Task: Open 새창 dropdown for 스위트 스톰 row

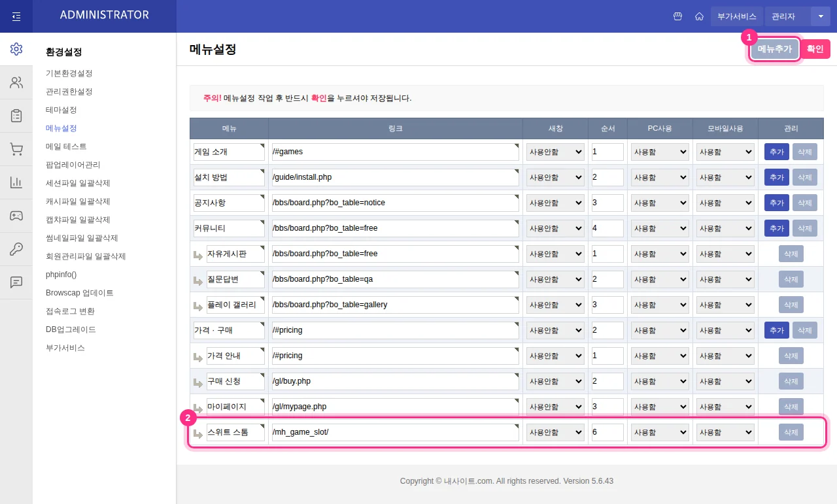Action: [x=555, y=432]
